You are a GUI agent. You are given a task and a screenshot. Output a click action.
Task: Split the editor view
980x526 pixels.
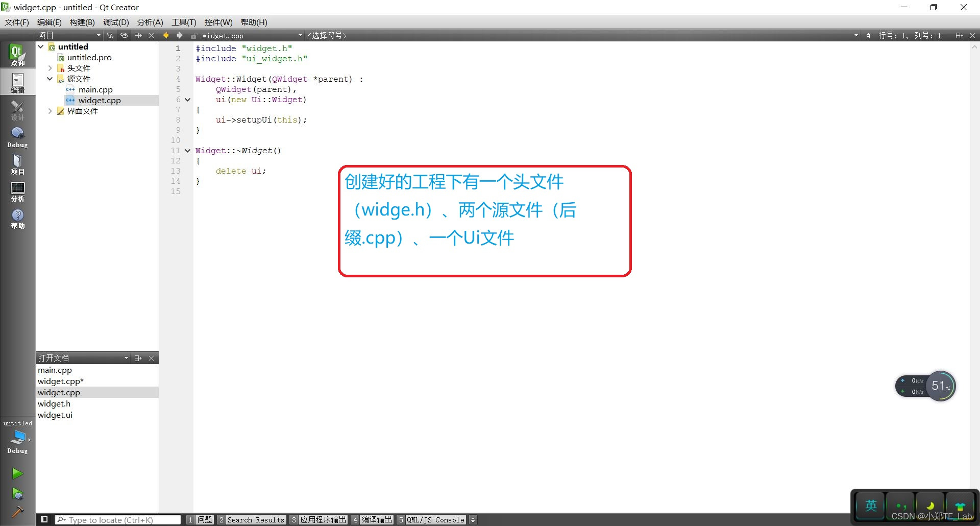959,35
